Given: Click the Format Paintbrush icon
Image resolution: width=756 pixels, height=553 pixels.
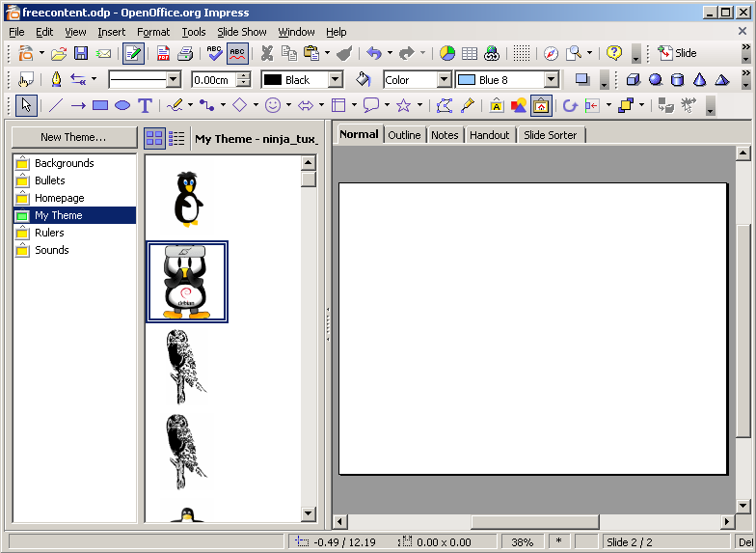Looking at the screenshot, I should [x=344, y=54].
